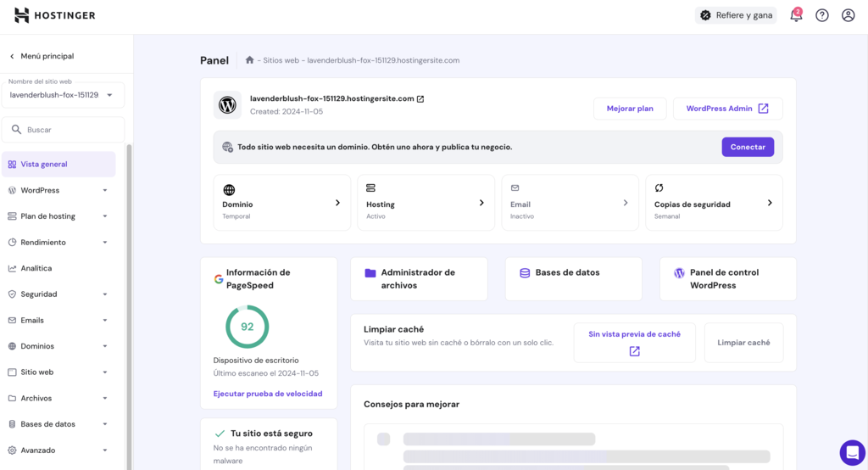The height and width of the screenshot is (470, 868).
Task: Expand the WordPress sidebar menu
Action: click(x=58, y=190)
